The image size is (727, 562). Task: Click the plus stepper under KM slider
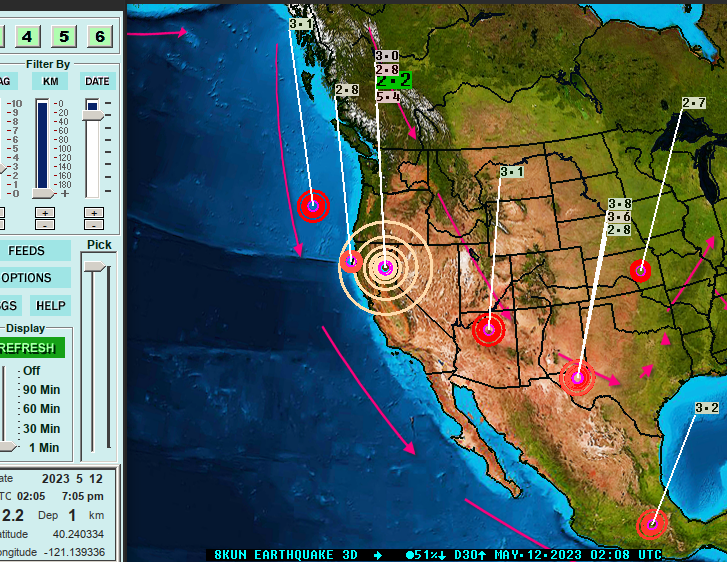45,213
